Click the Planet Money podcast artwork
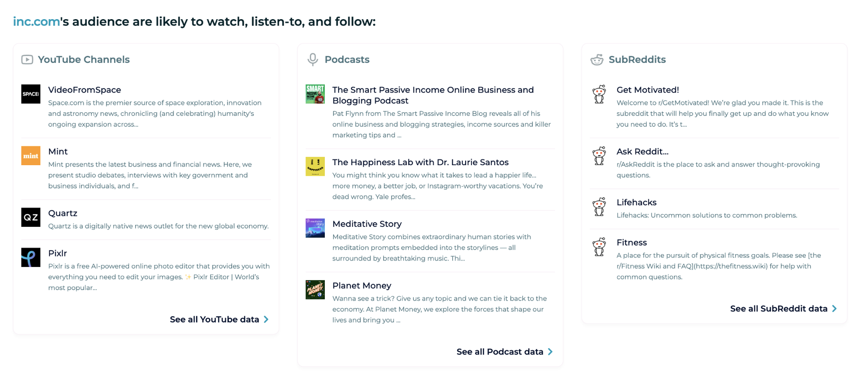The height and width of the screenshot is (386, 868). (x=315, y=290)
